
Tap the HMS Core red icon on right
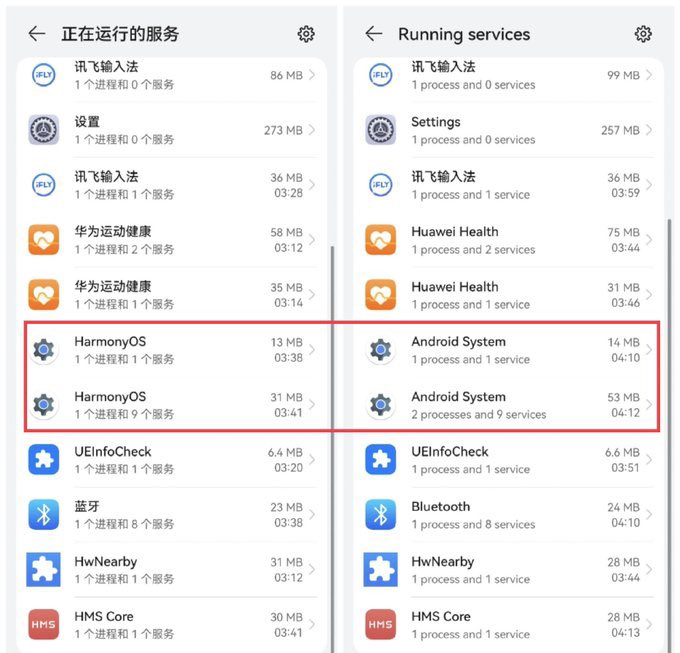(380, 624)
